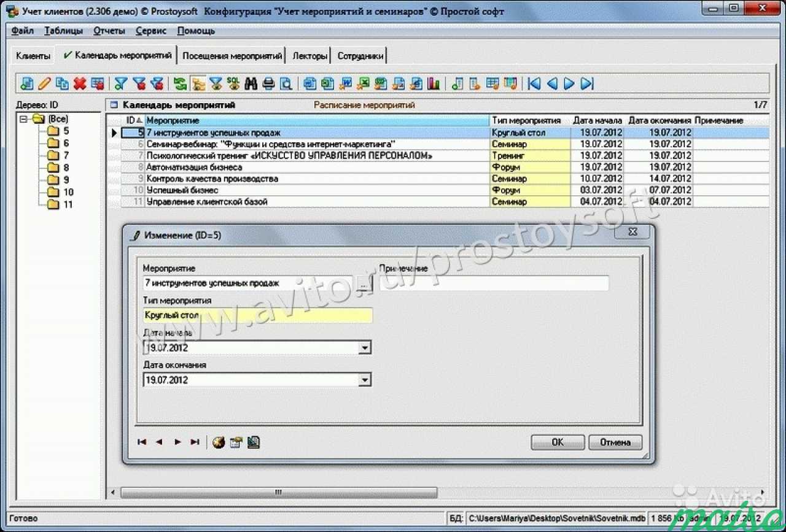
Task: Click the colored bar chart icon
Action: [x=434, y=83]
